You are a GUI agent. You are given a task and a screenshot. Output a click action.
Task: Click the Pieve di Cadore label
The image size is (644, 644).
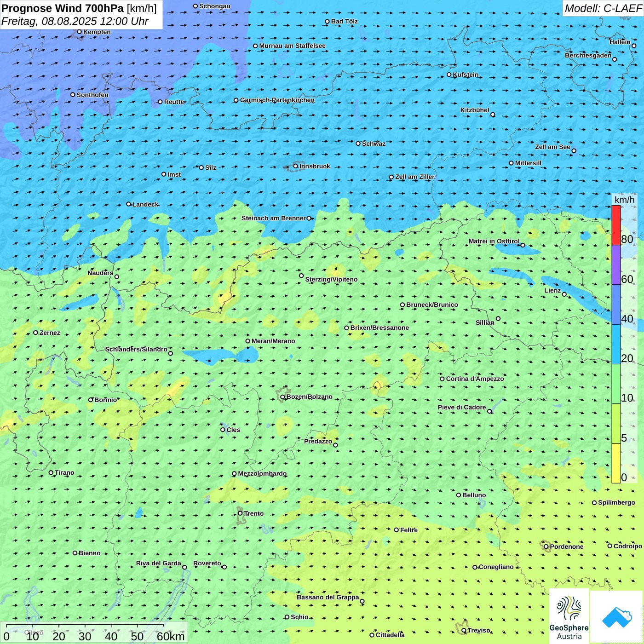coord(462,407)
